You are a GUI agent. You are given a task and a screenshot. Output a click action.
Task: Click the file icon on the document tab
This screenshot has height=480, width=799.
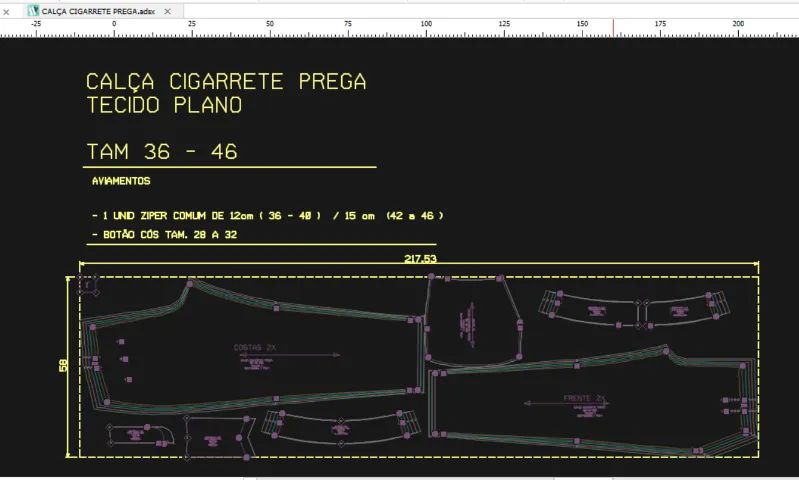[x=33, y=10]
